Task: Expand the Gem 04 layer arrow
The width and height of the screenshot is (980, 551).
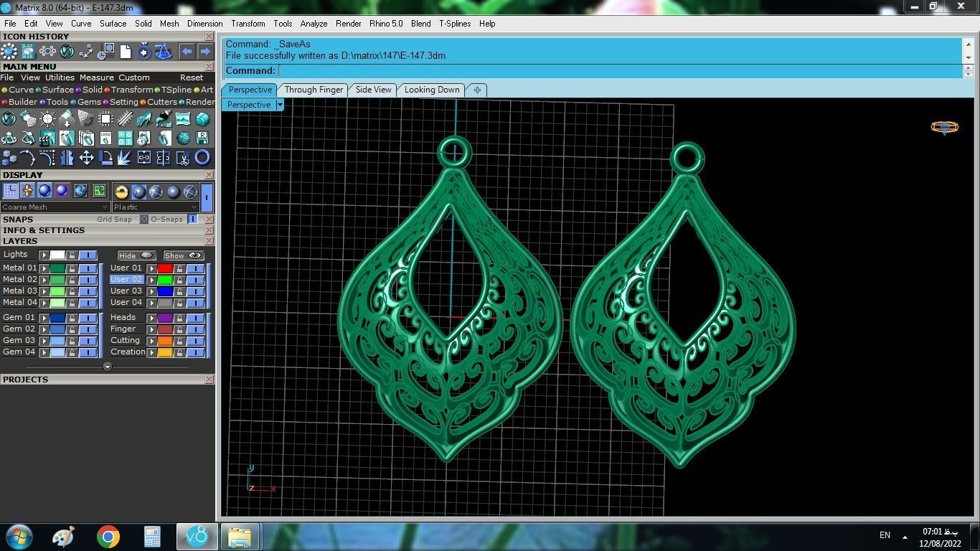Action: (x=44, y=352)
